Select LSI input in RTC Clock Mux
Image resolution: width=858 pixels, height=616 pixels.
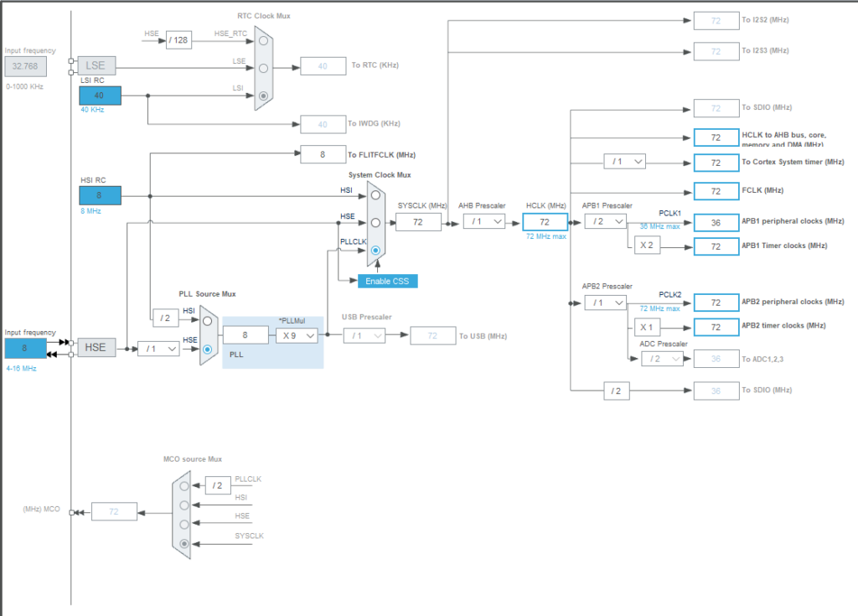263,96
